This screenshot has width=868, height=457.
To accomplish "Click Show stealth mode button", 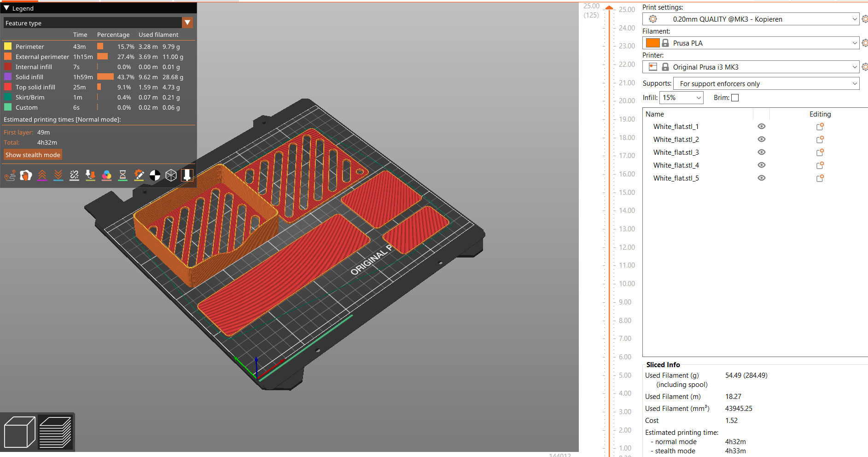I will coord(33,155).
